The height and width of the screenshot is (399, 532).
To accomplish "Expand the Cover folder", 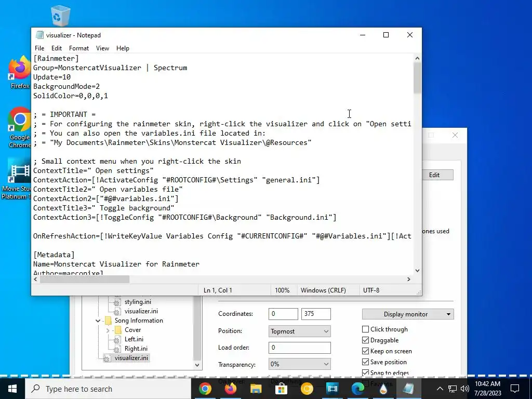I will click(108, 330).
